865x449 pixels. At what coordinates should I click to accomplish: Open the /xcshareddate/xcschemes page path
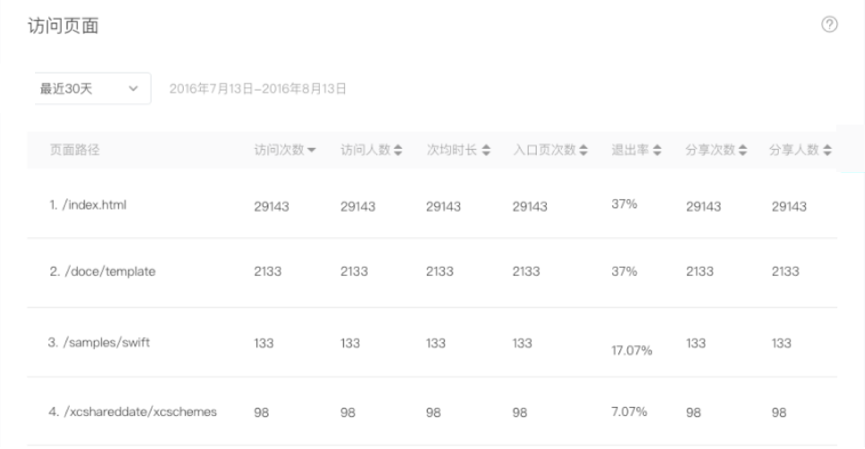coord(140,412)
